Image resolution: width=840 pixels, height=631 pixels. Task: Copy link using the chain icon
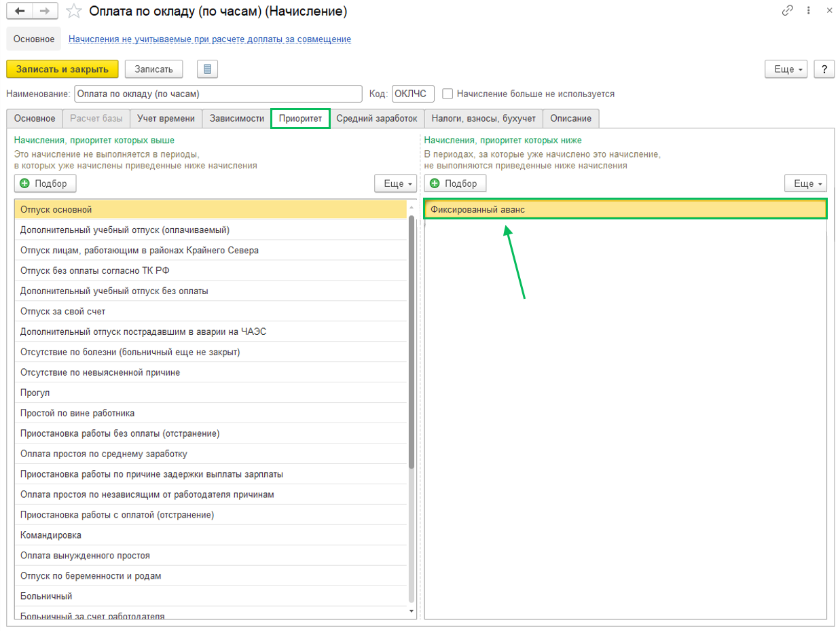tap(788, 11)
